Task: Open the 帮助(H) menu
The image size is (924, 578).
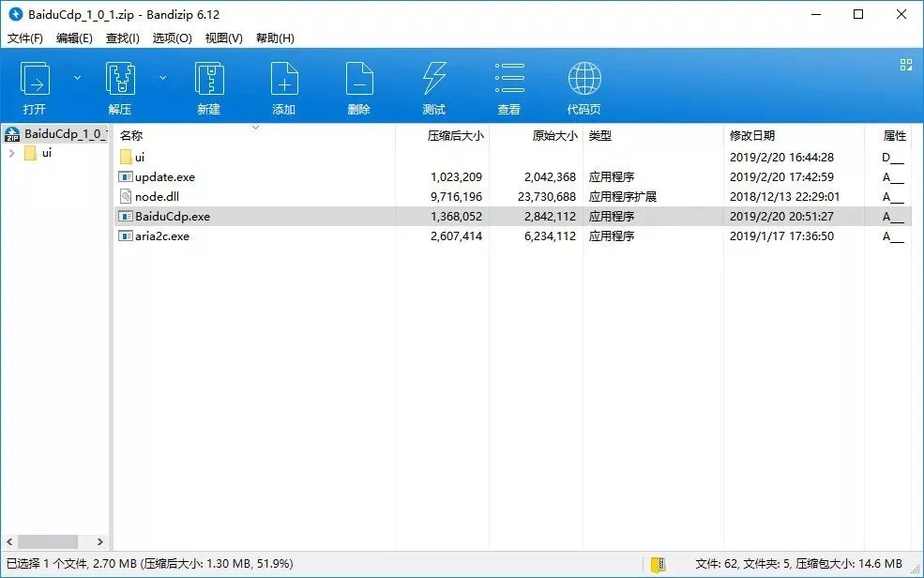Action: point(275,38)
